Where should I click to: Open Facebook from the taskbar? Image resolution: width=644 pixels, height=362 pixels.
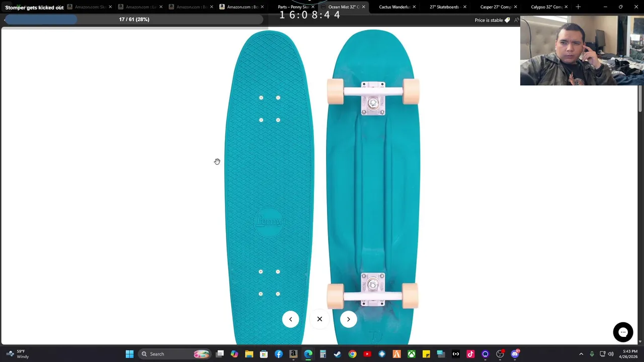[279, 354]
